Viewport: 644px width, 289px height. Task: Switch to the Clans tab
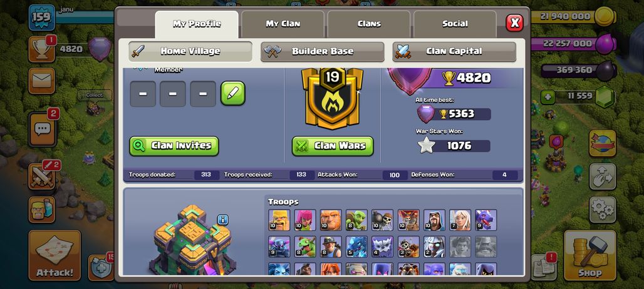pyautogui.click(x=369, y=24)
